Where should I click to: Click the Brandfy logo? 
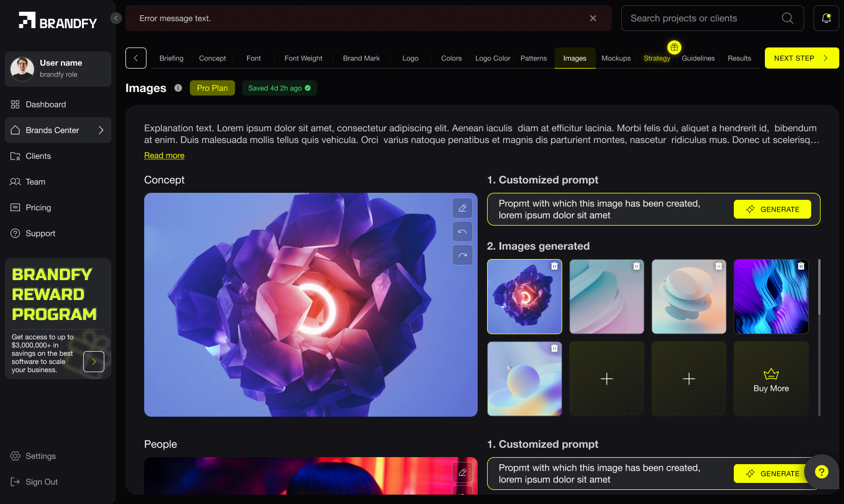click(x=57, y=21)
